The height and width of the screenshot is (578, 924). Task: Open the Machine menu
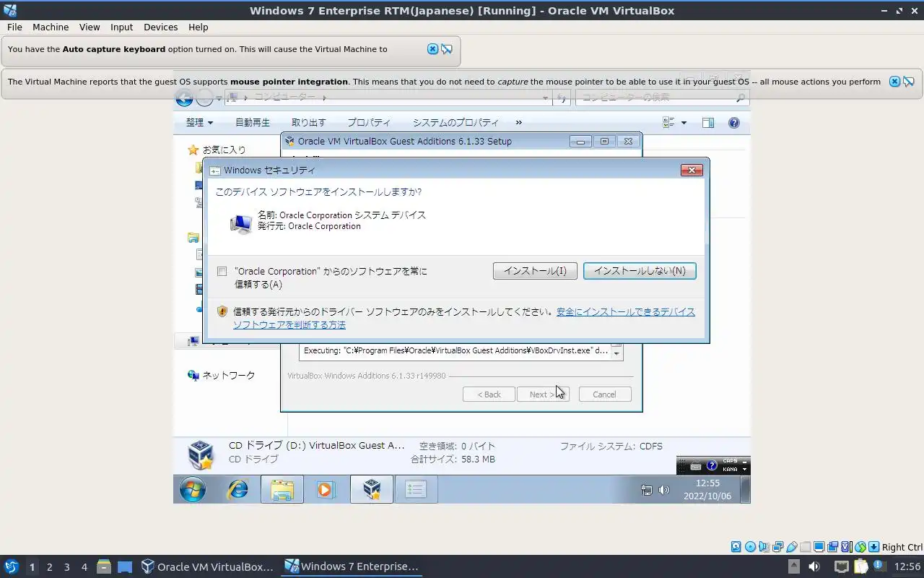click(51, 27)
